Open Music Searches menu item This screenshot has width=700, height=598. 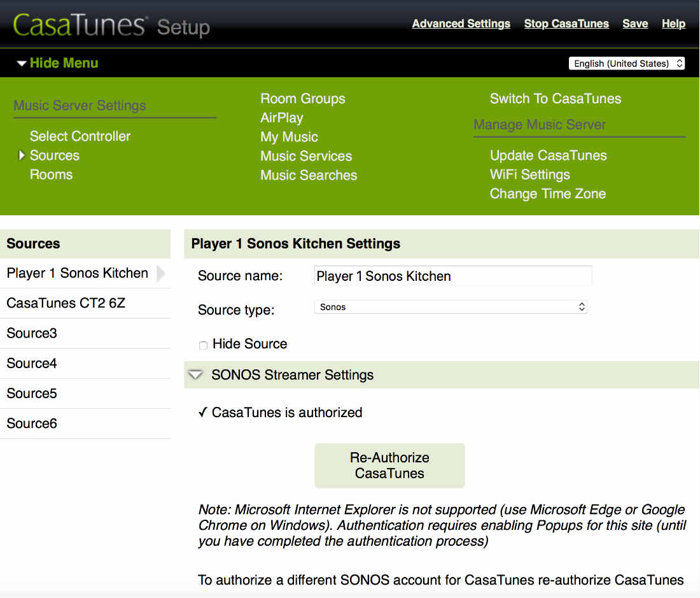click(x=309, y=176)
